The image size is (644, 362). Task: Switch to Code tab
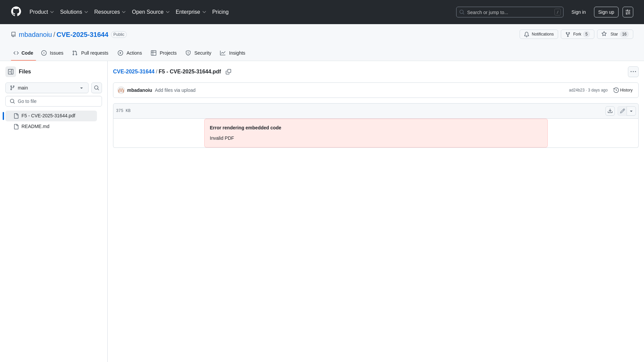pyautogui.click(x=23, y=53)
